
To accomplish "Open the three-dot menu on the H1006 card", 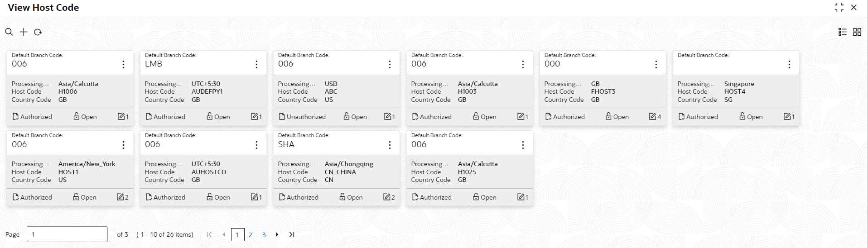I will click(123, 65).
